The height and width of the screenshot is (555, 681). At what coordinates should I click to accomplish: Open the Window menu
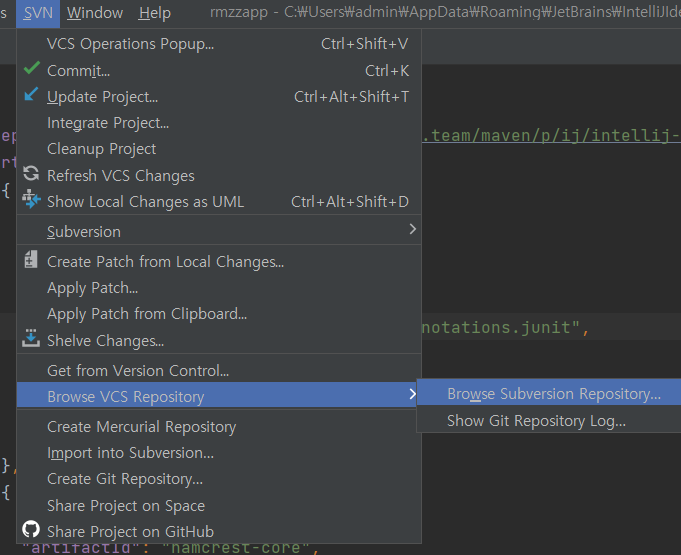click(x=95, y=13)
